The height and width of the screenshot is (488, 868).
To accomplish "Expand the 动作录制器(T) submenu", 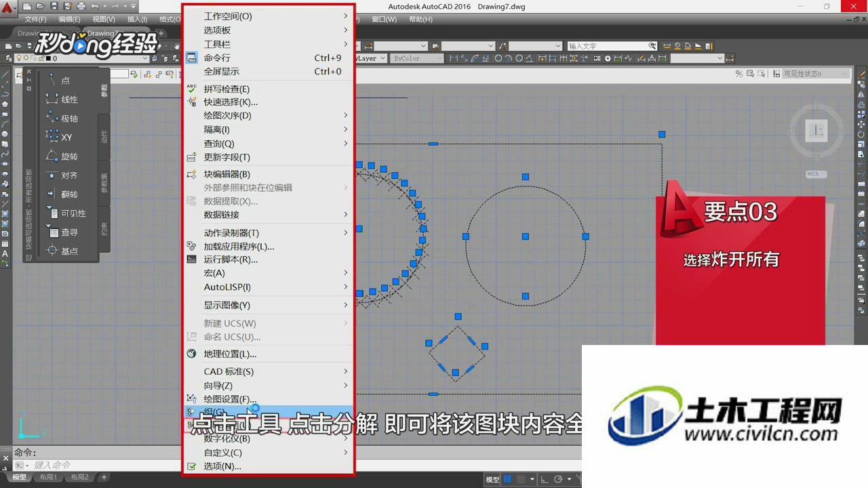I will [268, 232].
